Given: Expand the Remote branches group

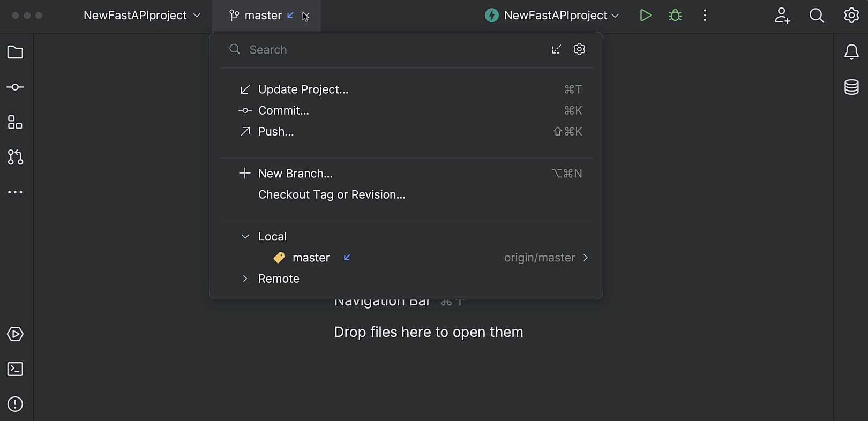Looking at the screenshot, I should (245, 279).
